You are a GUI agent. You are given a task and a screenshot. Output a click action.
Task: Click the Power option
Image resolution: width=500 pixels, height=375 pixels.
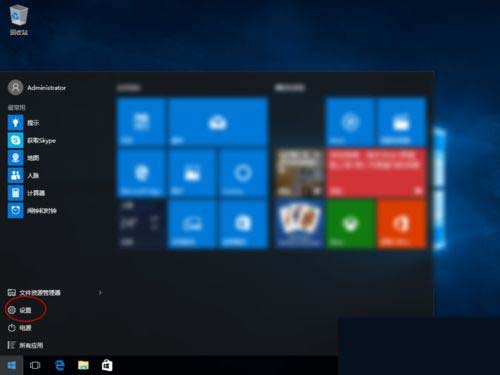click(19, 328)
